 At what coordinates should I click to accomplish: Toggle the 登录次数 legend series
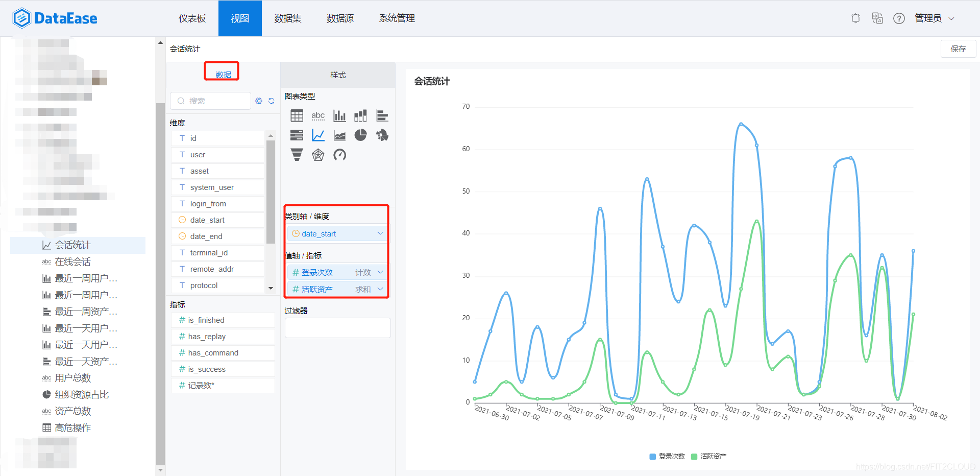coord(667,457)
